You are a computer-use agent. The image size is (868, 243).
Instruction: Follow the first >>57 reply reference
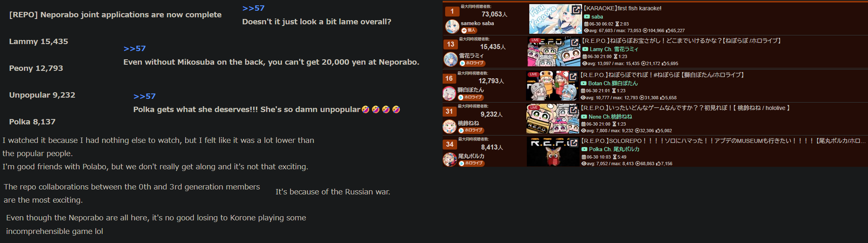253,8
